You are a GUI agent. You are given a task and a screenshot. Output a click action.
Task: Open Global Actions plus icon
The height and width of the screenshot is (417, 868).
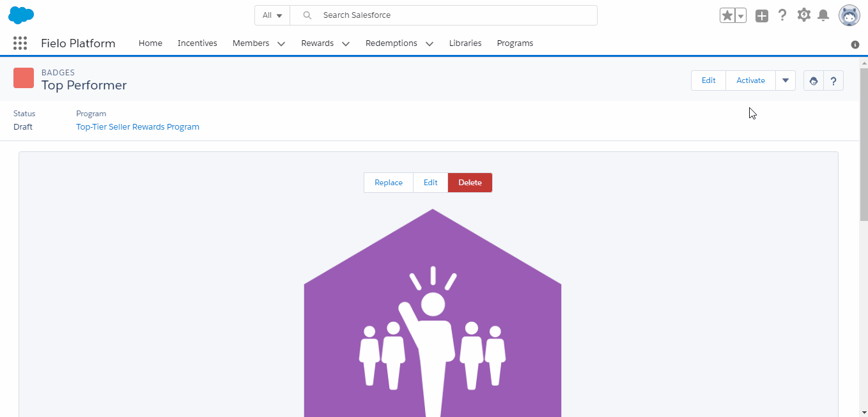pyautogui.click(x=761, y=15)
